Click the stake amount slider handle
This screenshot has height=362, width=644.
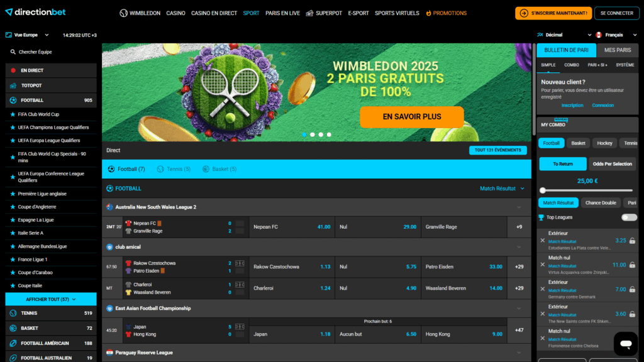click(543, 190)
